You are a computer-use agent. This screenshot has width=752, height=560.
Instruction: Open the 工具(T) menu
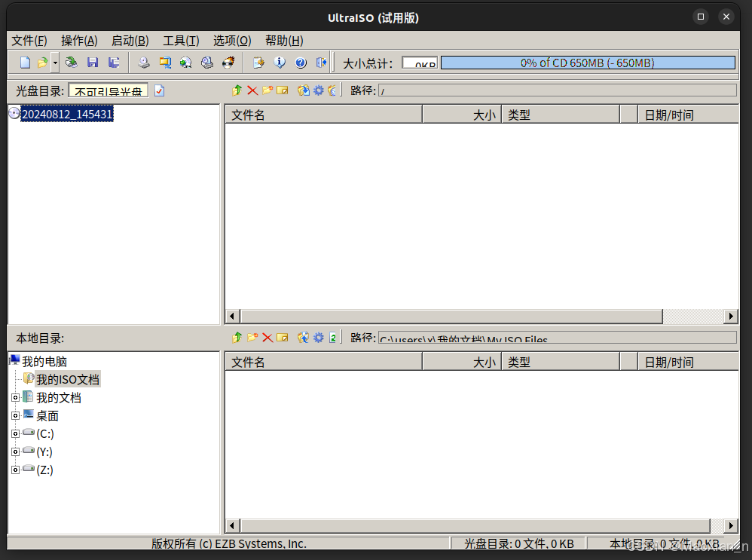[x=181, y=41]
